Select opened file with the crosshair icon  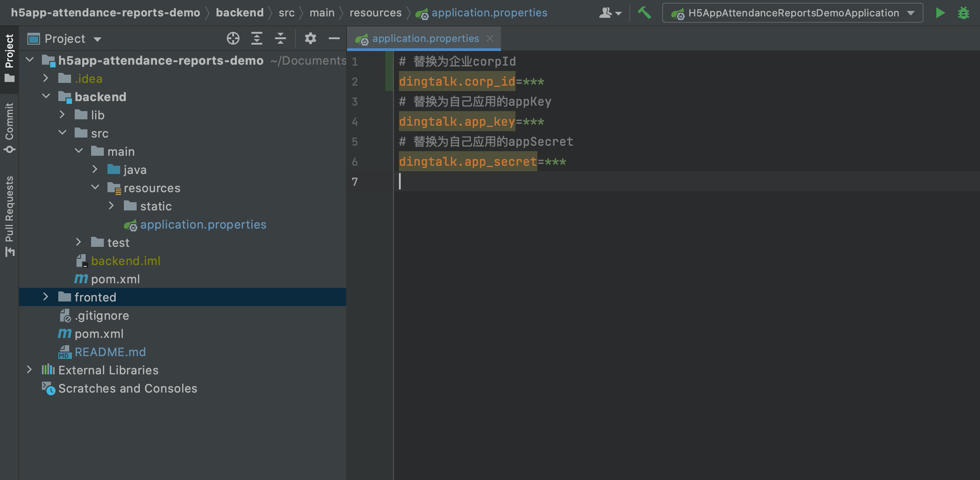[x=233, y=38]
